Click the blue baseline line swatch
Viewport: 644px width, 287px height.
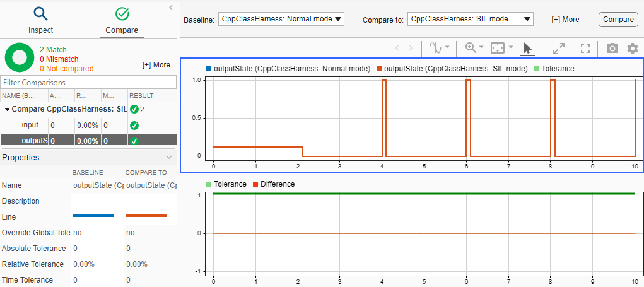pyautogui.click(x=93, y=216)
